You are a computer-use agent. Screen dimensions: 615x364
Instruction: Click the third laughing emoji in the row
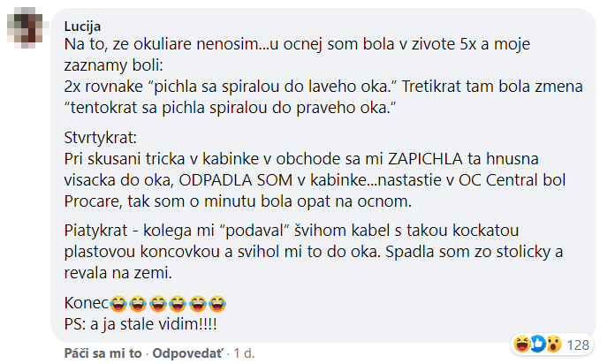tap(157, 304)
